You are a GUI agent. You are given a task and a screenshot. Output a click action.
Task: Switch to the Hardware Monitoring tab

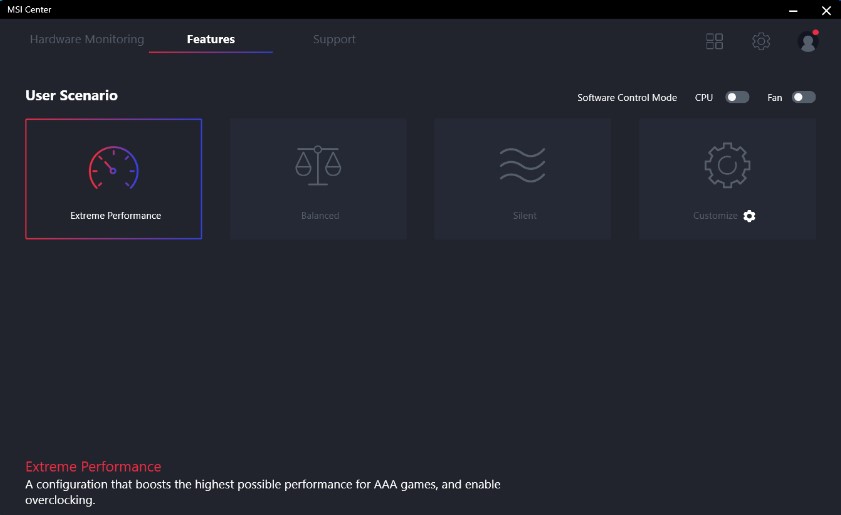coord(87,40)
